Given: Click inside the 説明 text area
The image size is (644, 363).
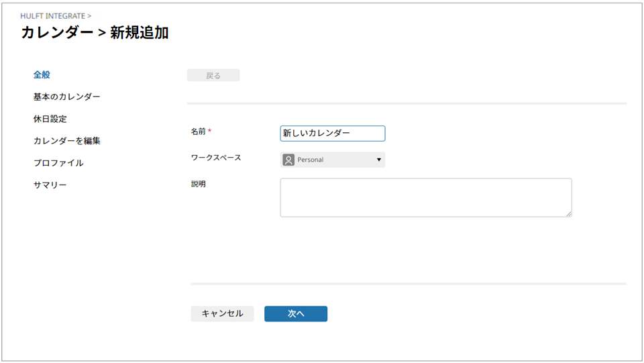Looking at the screenshot, I should [425, 197].
